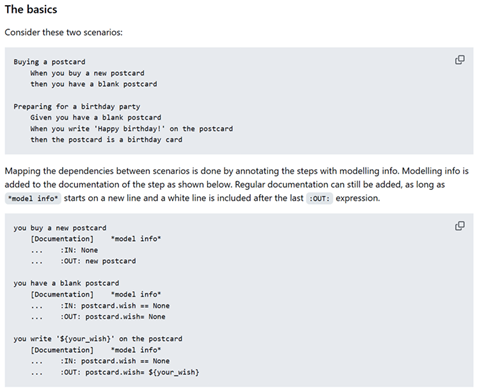Click 'then you have a blank postcard' line
Screen dimensions: 479x389
click(94, 84)
